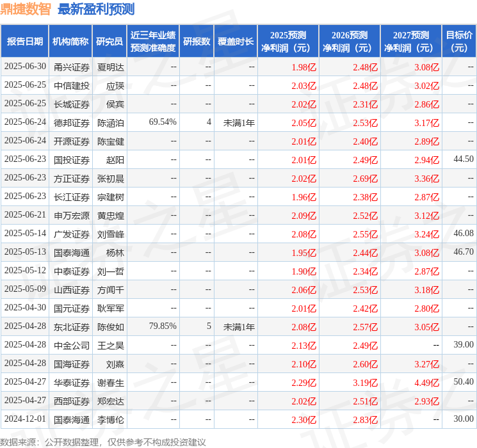
Task: Click researcher 方闻千
Action: point(110,290)
